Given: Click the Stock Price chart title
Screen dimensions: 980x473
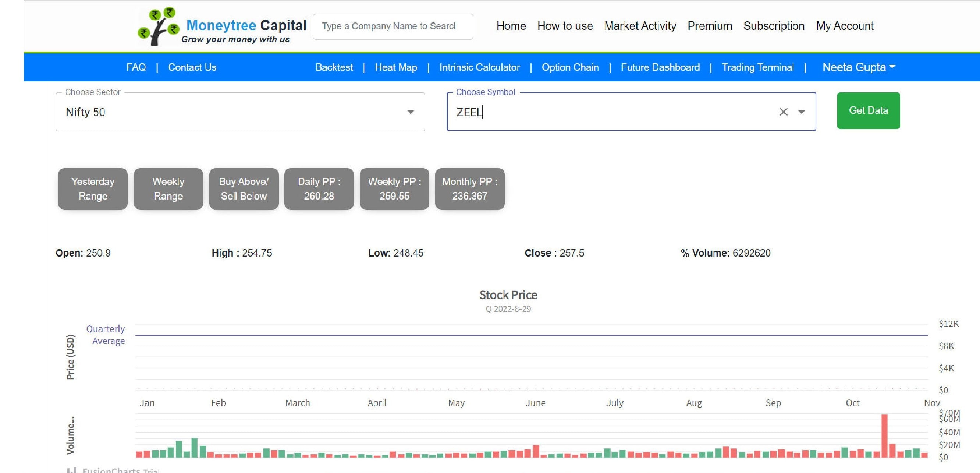Looking at the screenshot, I should point(508,295).
